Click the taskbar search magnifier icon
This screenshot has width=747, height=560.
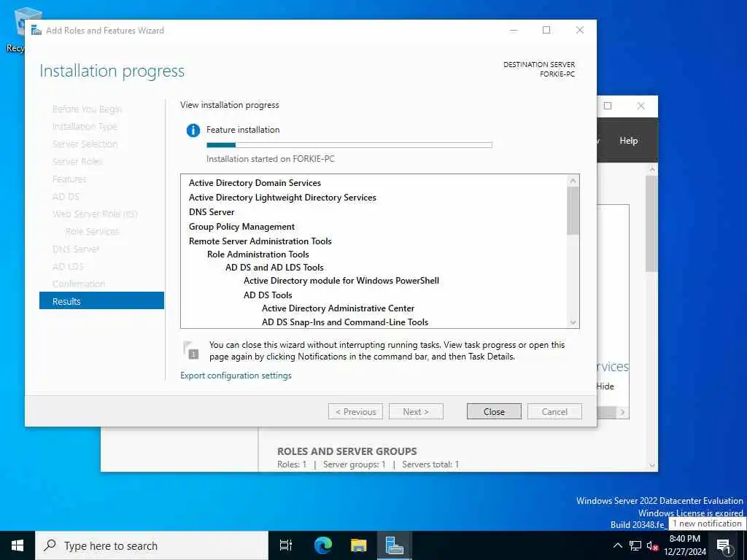pyautogui.click(x=50, y=545)
